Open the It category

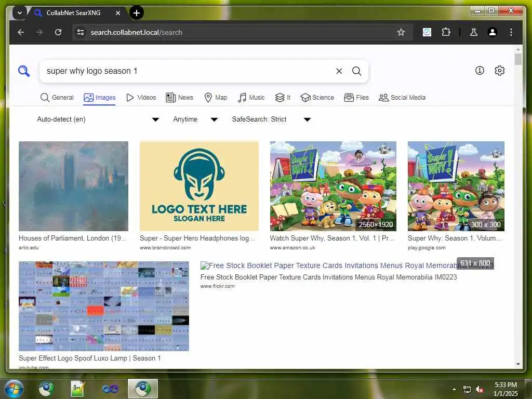click(283, 98)
